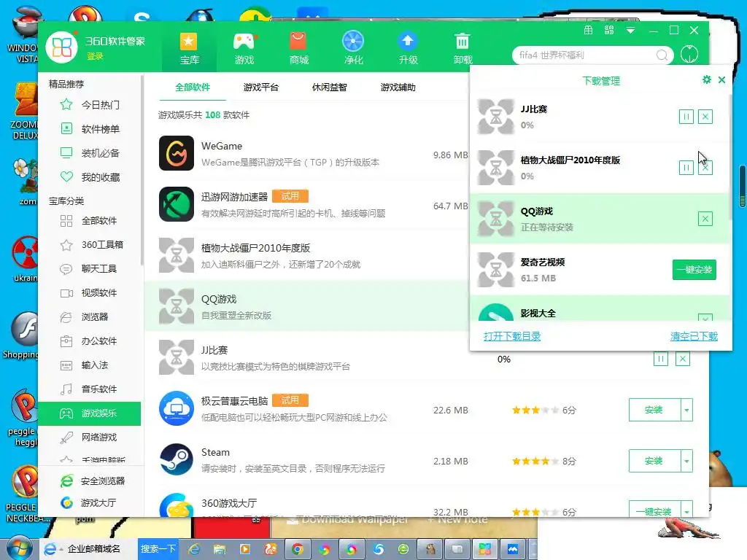Select 聊天工具 category
The image size is (747, 560).
click(90, 268)
